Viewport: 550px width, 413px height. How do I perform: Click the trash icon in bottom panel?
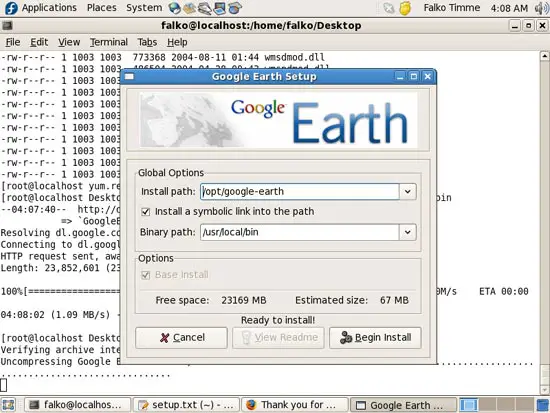(x=543, y=405)
